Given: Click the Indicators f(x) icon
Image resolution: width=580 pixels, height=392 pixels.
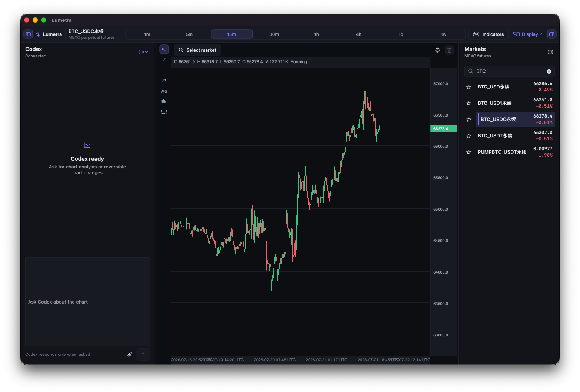Looking at the screenshot, I should coord(476,34).
